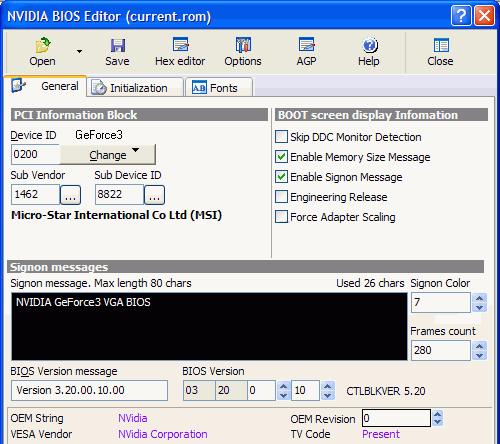Screen dimensions: 500x444
Task: Browse Sub Vendor with the ellipsis button
Action: [70, 195]
